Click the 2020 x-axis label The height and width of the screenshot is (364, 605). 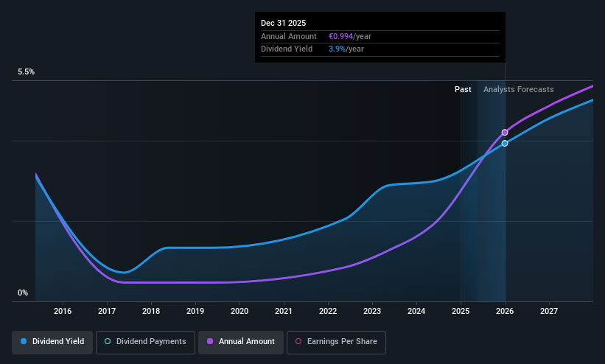[239, 311]
